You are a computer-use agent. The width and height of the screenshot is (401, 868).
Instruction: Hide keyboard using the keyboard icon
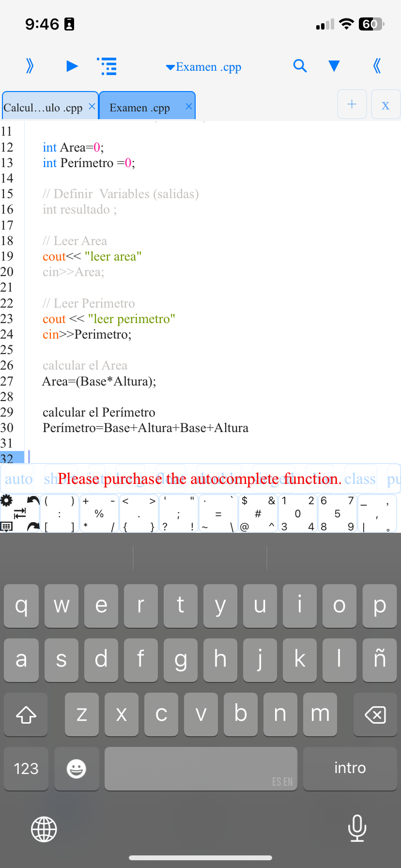point(7,527)
